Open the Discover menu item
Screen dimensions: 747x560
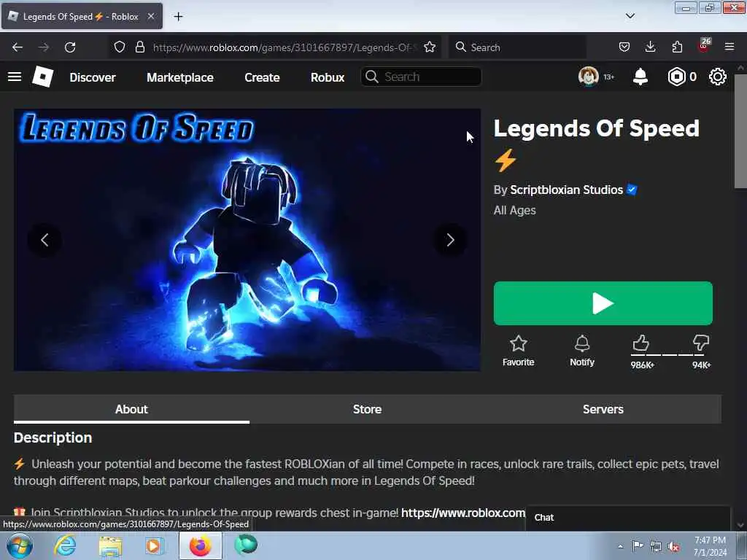pos(93,77)
